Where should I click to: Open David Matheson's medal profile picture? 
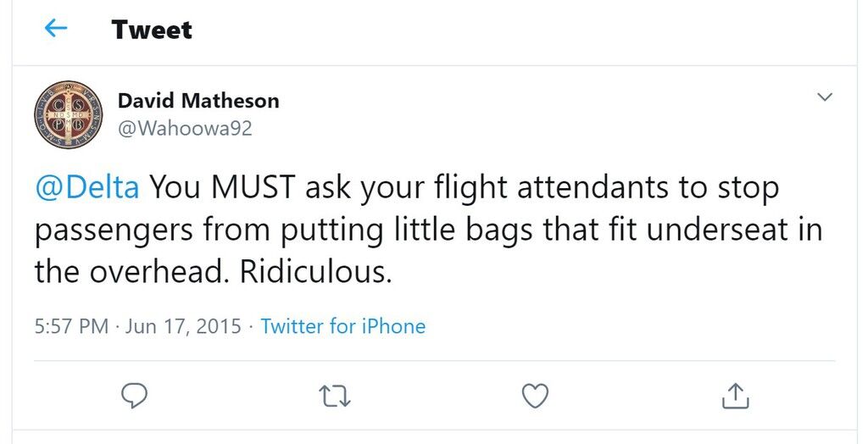[x=68, y=114]
